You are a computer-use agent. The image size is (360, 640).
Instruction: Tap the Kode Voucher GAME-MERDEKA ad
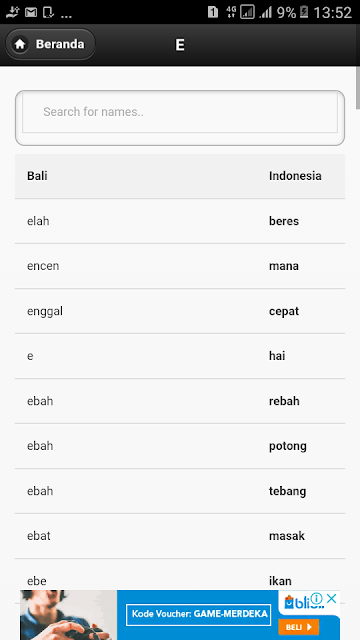click(198, 614)
